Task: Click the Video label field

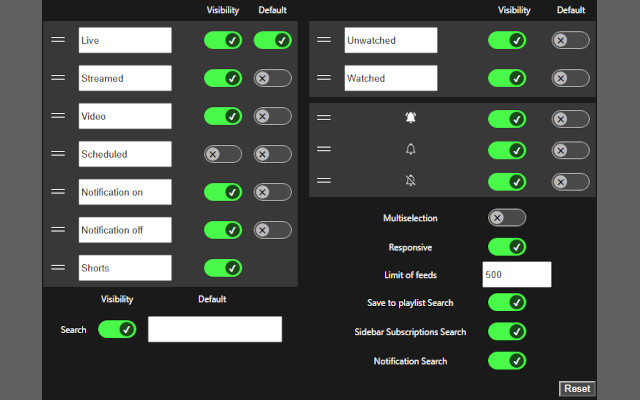Action: pos(125,116)
